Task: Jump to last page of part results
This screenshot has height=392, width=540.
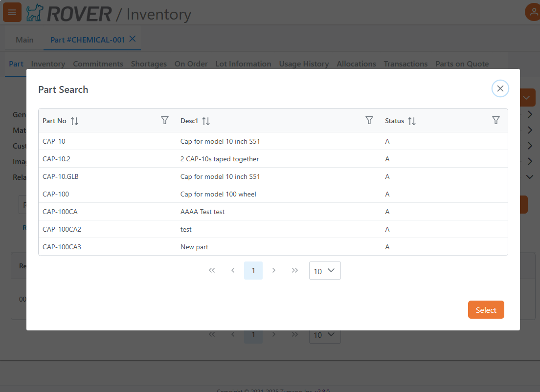Action: 294,271
